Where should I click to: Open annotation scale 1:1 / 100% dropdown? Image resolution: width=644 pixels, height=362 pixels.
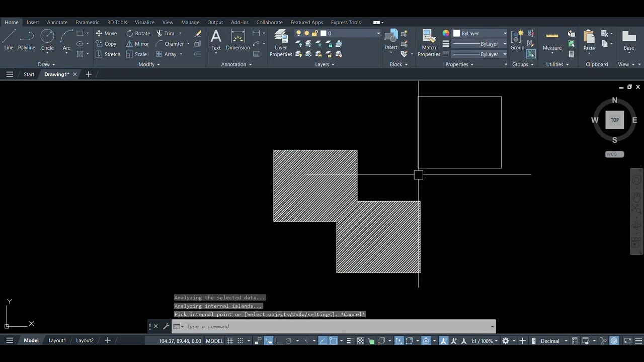click(x=485, y=341)
